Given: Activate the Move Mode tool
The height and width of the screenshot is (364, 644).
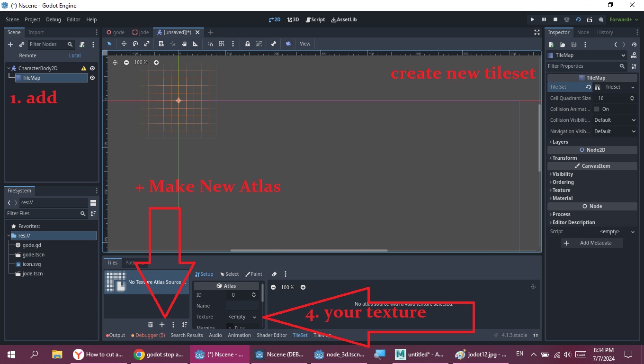Looking at the screenshot, I should [124, 44].
